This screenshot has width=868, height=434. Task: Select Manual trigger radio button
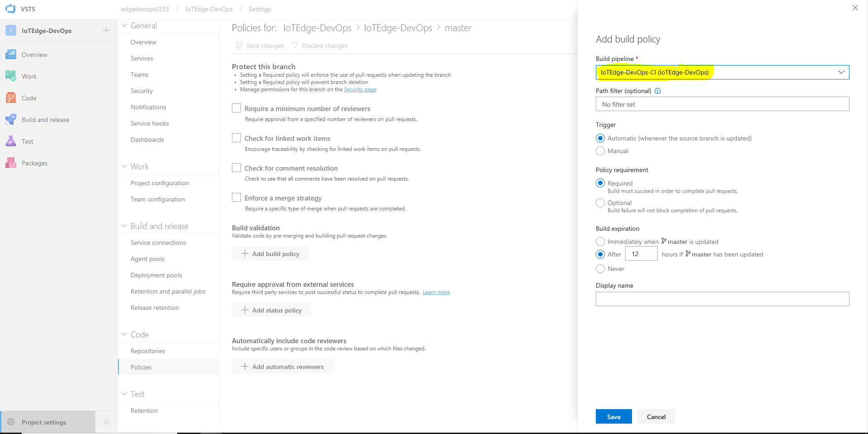tap(600, 151)
